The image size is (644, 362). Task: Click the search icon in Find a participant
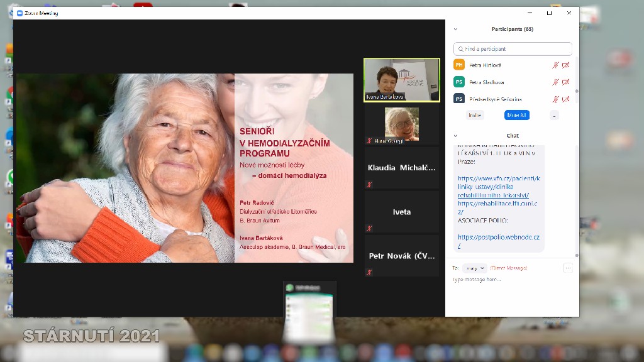tap(461, 49)
